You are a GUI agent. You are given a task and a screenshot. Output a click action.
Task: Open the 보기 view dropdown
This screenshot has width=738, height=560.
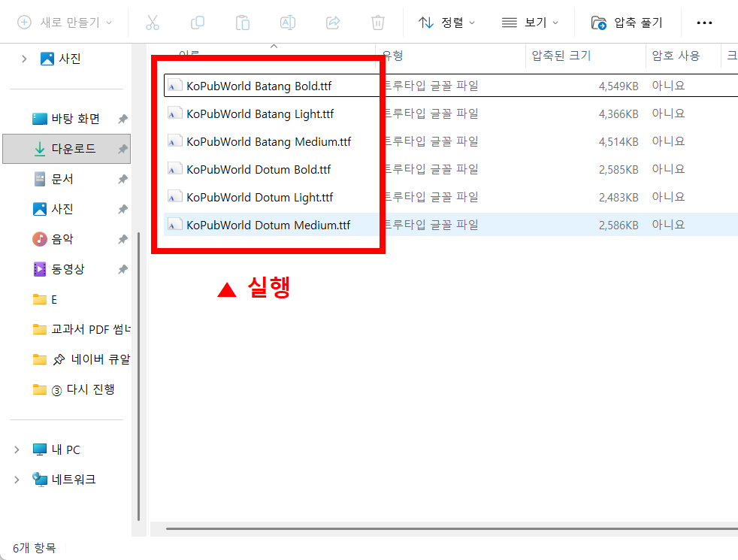pyautogui.click(x=530, y=23)
